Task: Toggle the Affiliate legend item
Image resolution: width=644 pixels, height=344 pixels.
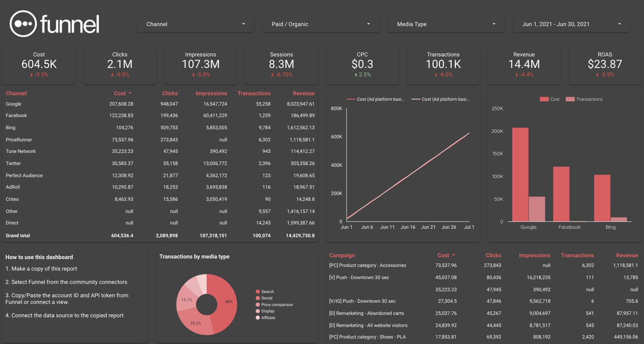Action: (265, 318)
